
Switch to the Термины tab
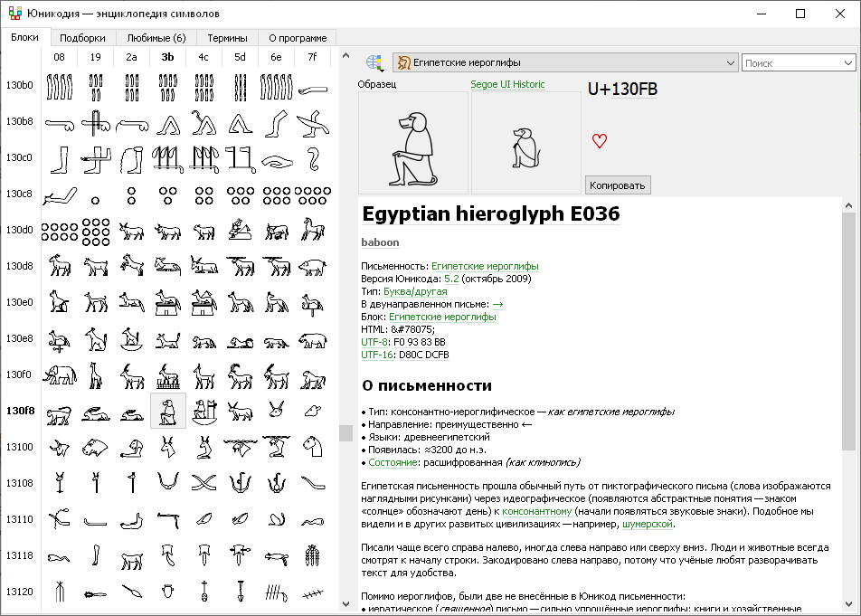point(227,38)
